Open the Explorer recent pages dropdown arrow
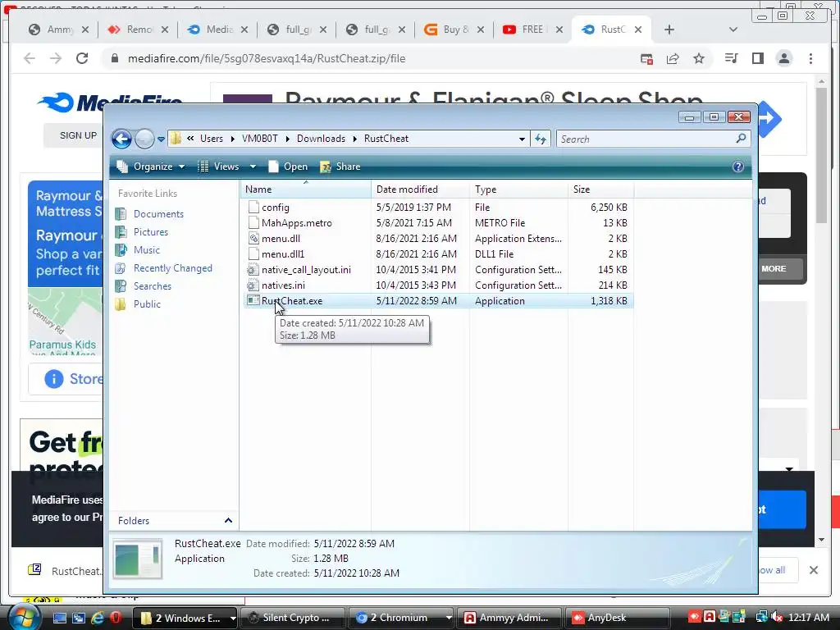The width and height of the screenshot is (840, 630). coord(161,139)
